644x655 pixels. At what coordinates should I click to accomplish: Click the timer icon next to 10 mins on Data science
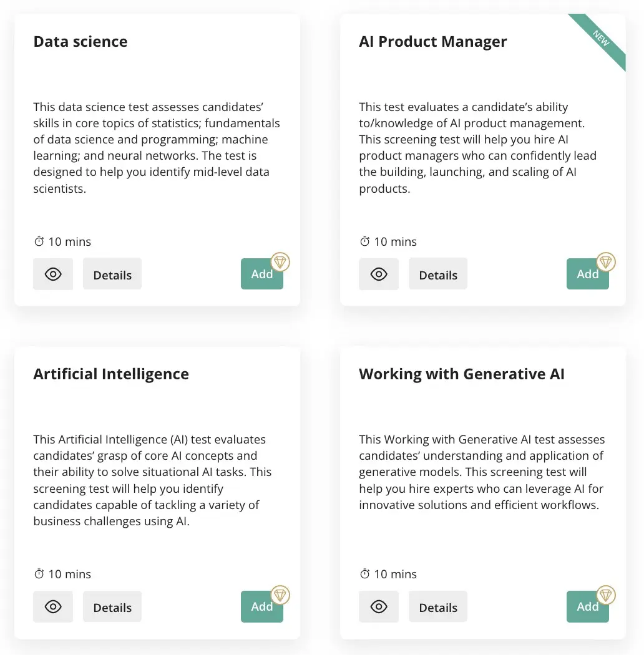click(x=39, y=241)
